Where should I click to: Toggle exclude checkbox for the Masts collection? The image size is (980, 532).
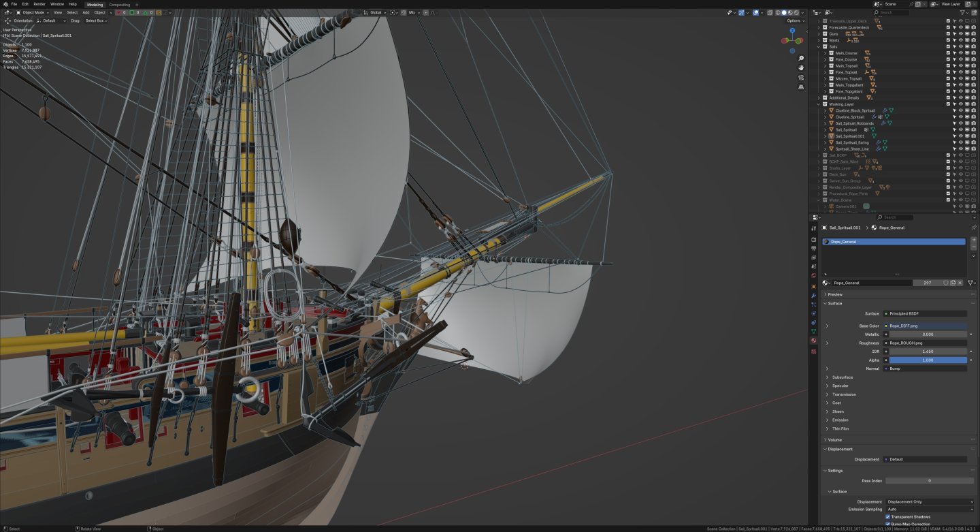948,40
